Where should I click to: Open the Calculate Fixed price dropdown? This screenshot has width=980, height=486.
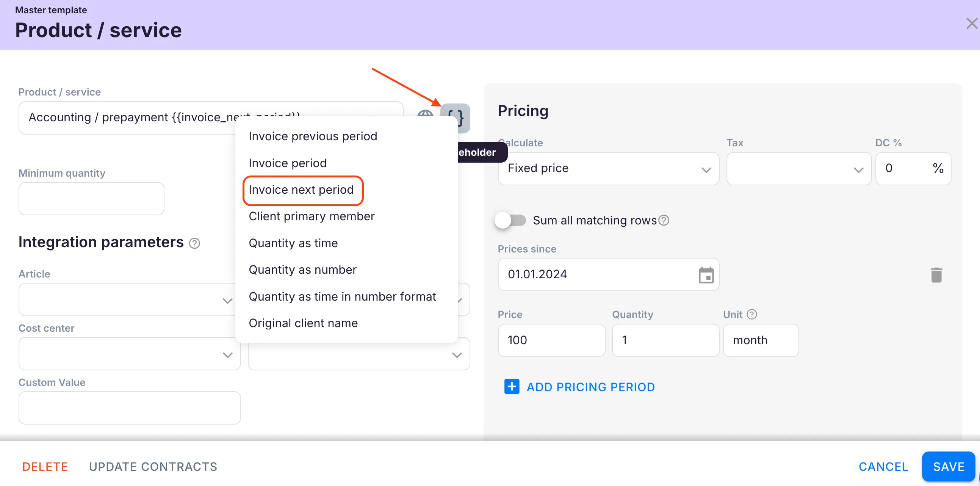point(608,169)
